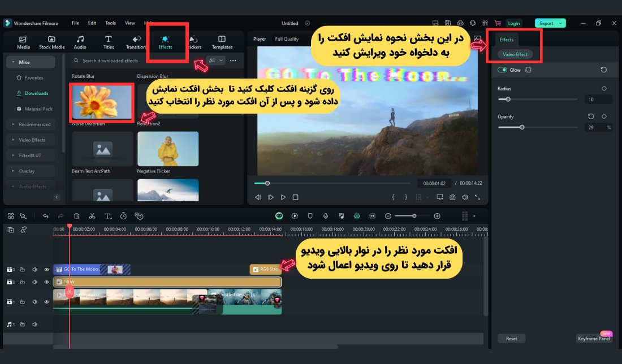Open the Audio panel
Image resolution: width=622 pixels, height=364 pixels.
point(80,42)
